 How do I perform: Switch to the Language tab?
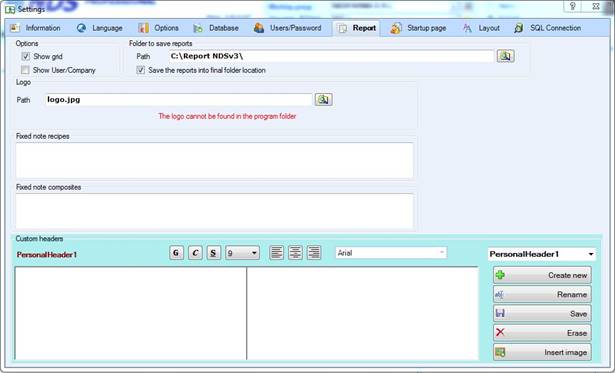[x=100, y=28]
